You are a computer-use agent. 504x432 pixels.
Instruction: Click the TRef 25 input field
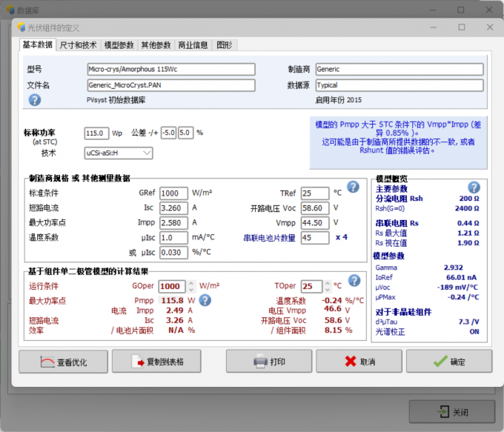[315, 193]
